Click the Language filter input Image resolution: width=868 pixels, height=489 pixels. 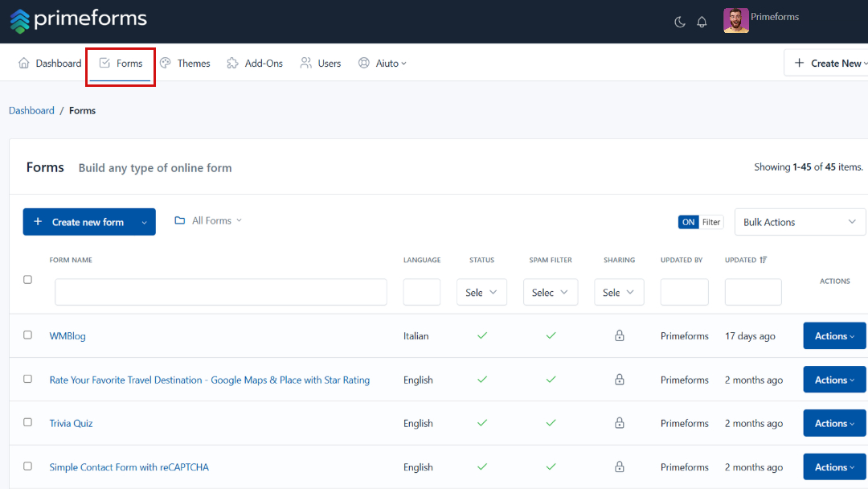click(422, 292)
